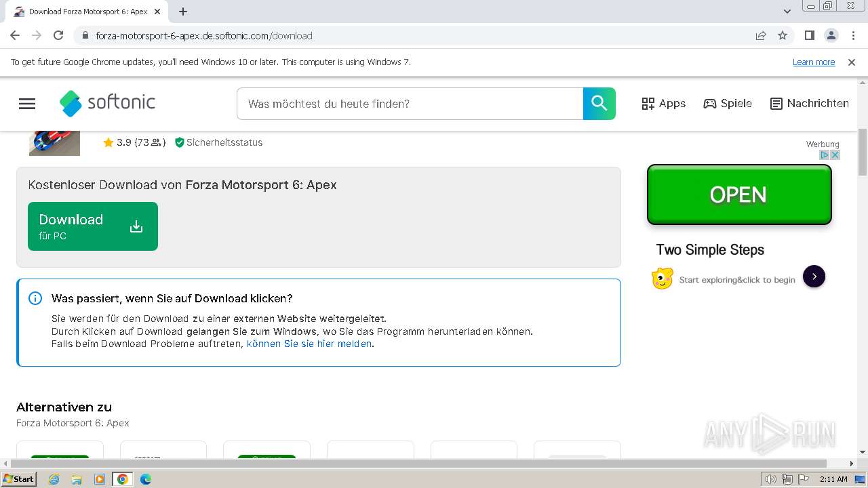
Task: Open Windows Media Player from taskbar
Action: tap(100, 479)
